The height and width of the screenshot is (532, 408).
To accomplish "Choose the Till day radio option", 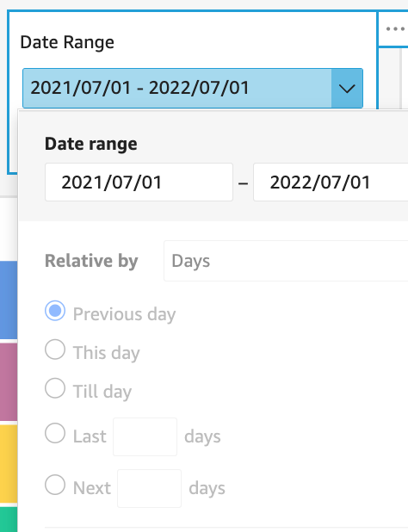I will tap(55, 387).
